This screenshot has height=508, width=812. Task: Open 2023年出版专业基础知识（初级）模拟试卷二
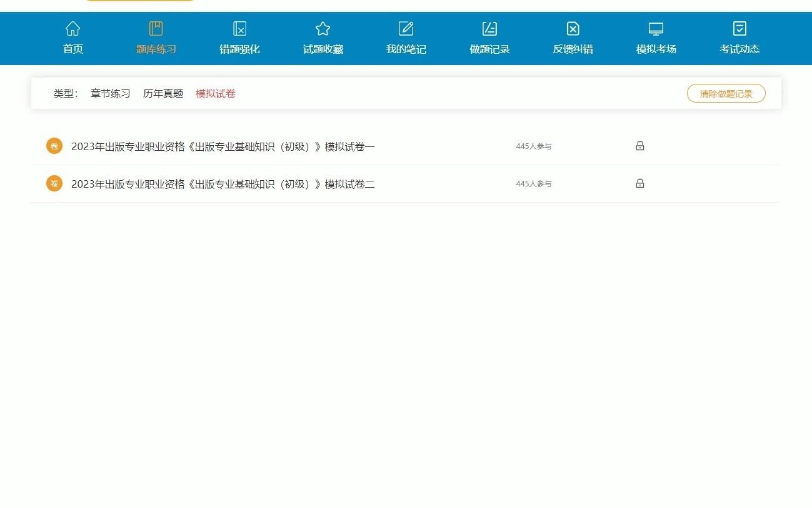point(223,184)
